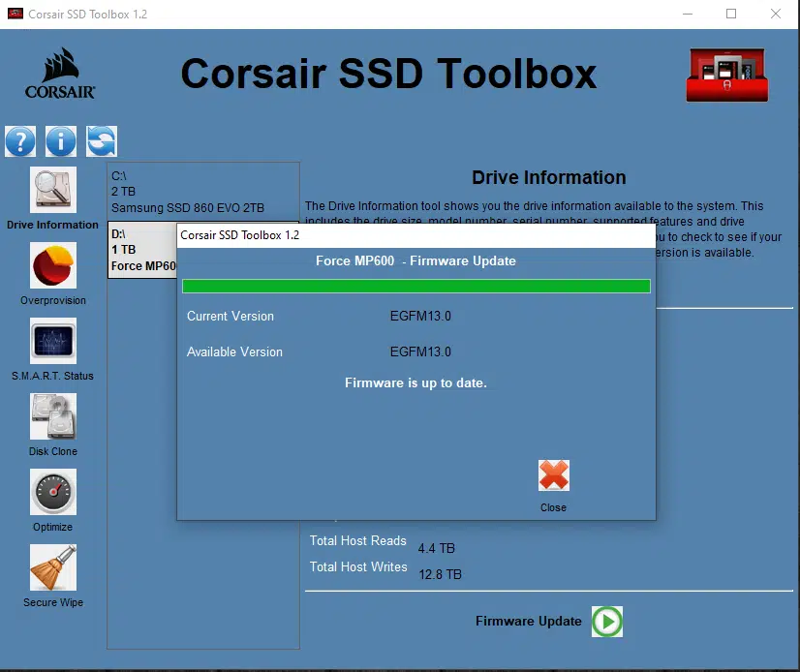Image resolution: width=800 pixels, height=672 pixels.
Task: Click the S.M.A.R.T. Status sidebar label
Action: pos(52,376)
